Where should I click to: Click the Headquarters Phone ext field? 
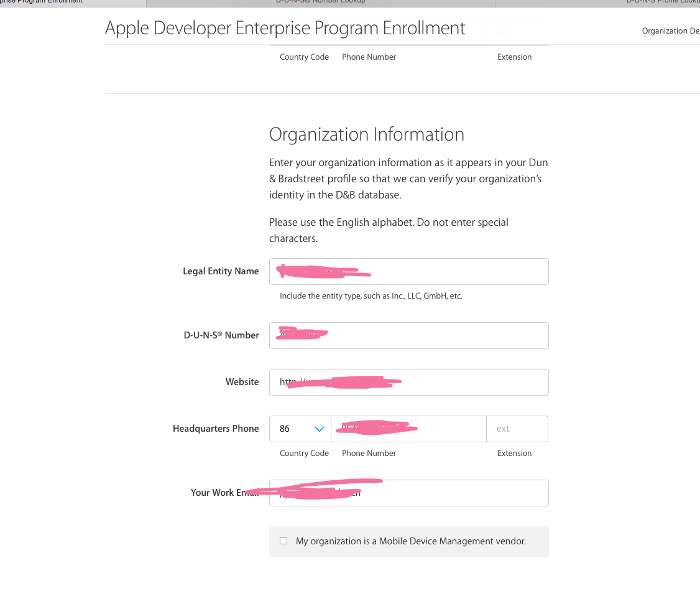[517, 429]
